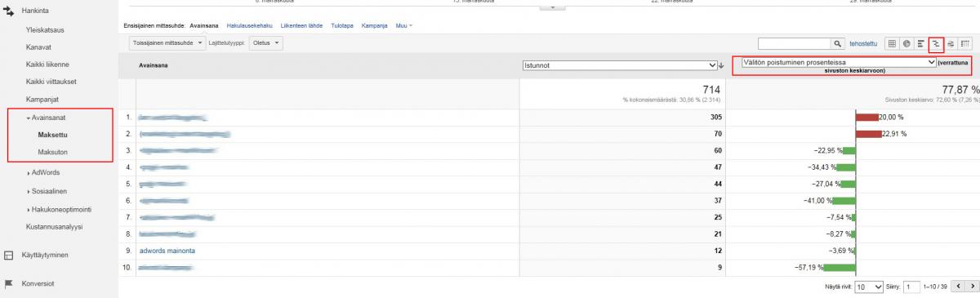Screen dimensions: 980x298
Task: Open the adwords mainonta keyword link
Action: (x=167, y=251)
